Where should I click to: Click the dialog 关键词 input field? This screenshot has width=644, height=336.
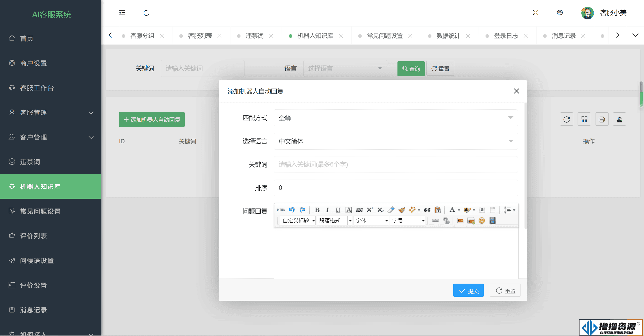[x=396, y=164]
